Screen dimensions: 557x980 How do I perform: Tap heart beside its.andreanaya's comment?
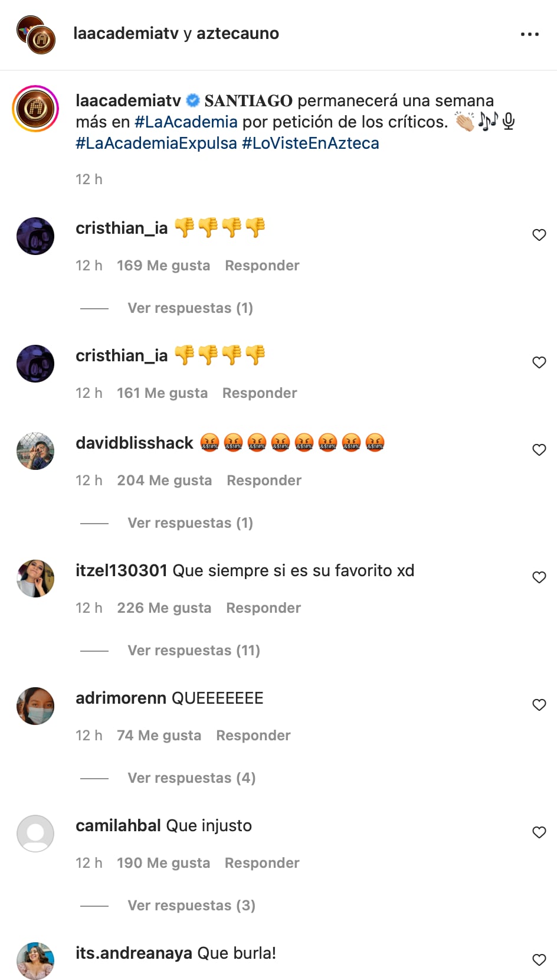(539, 960)
